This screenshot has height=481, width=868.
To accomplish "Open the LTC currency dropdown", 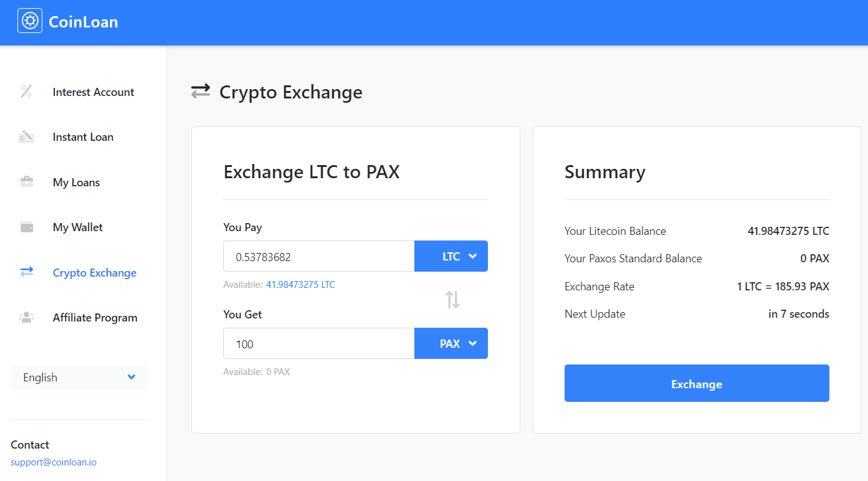I will [451, 256].
